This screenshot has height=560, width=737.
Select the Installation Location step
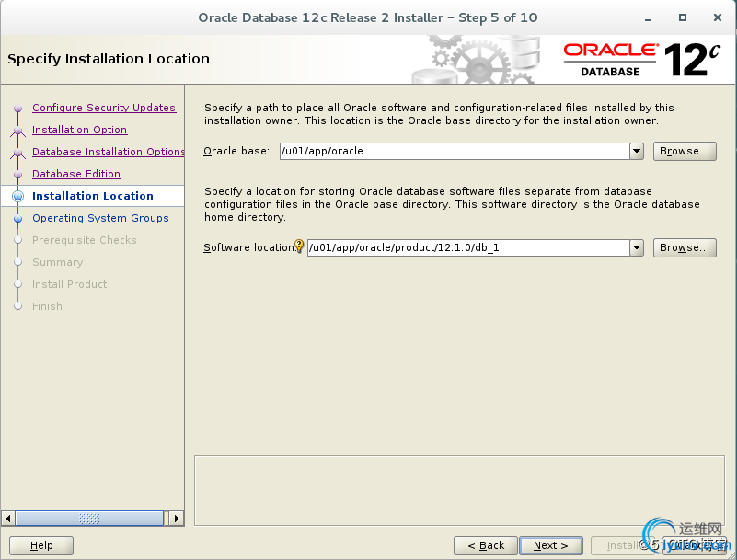pyautogui.click(x=93, y=196)
